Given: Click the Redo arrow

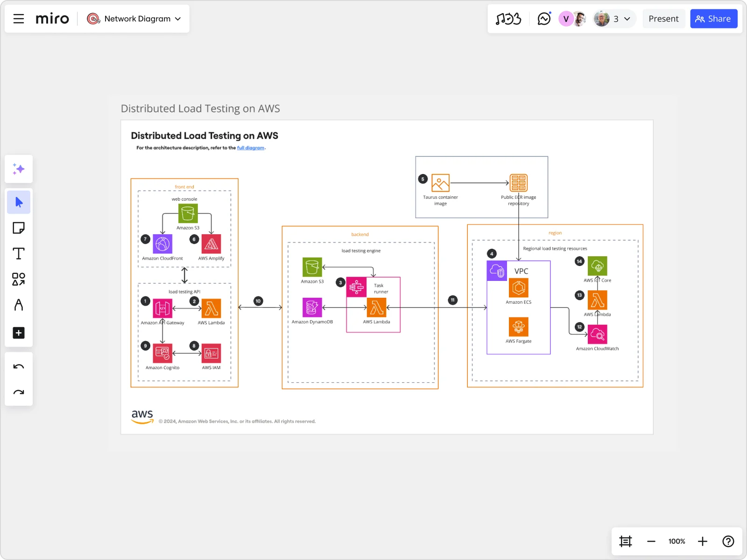Looking at the screenshot, I should point(19,392).
